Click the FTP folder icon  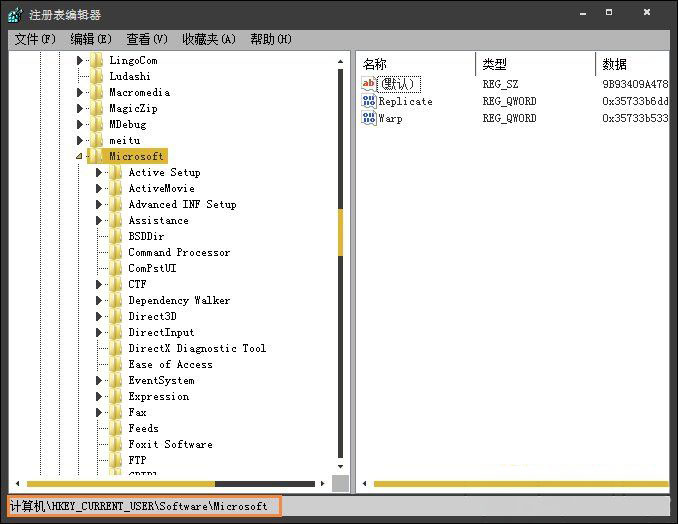pyautogui.click(x=115, y=460)
